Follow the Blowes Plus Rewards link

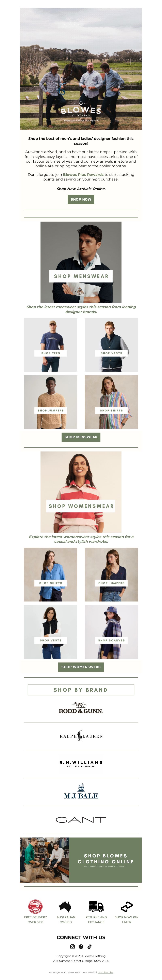pos(83,175)
